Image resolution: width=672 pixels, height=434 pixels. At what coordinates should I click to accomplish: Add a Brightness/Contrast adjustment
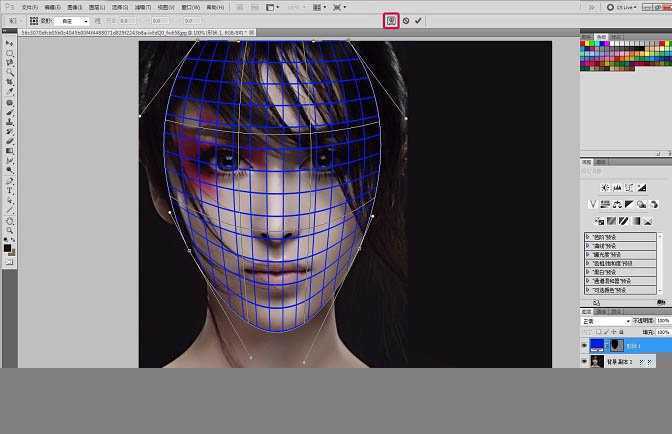coord(605,188)
